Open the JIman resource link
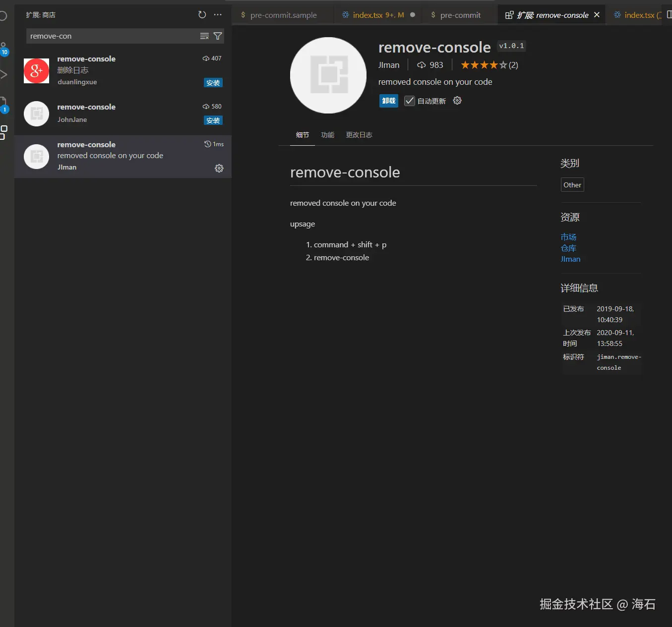The height and width of the screenshot is (627, 672). click(570, 259)
